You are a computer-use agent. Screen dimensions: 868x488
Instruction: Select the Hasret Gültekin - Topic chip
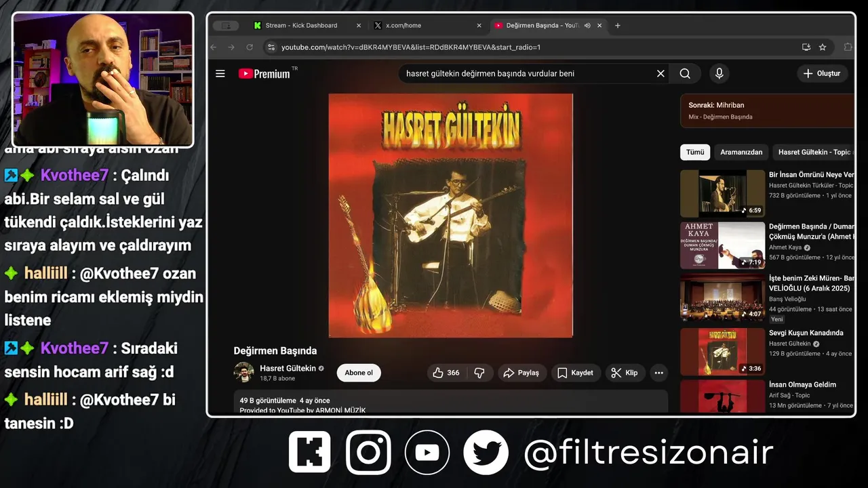point(814,152)
